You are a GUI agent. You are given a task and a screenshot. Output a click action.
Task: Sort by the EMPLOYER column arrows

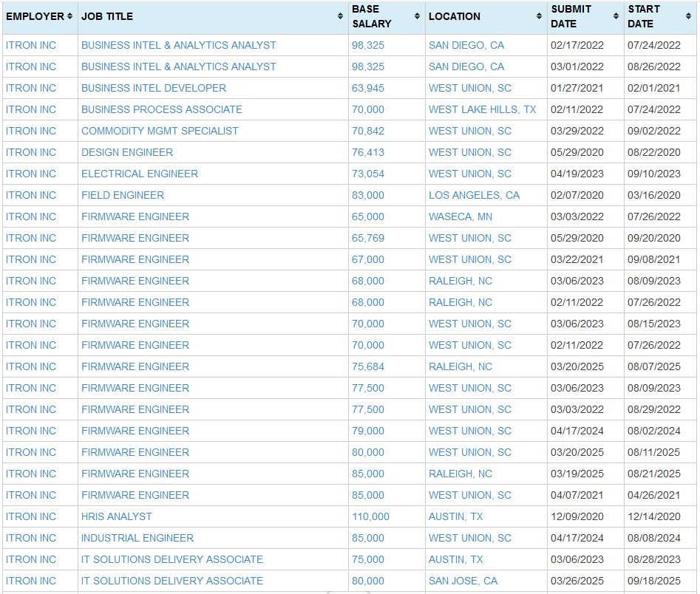(x=69, y=16)
